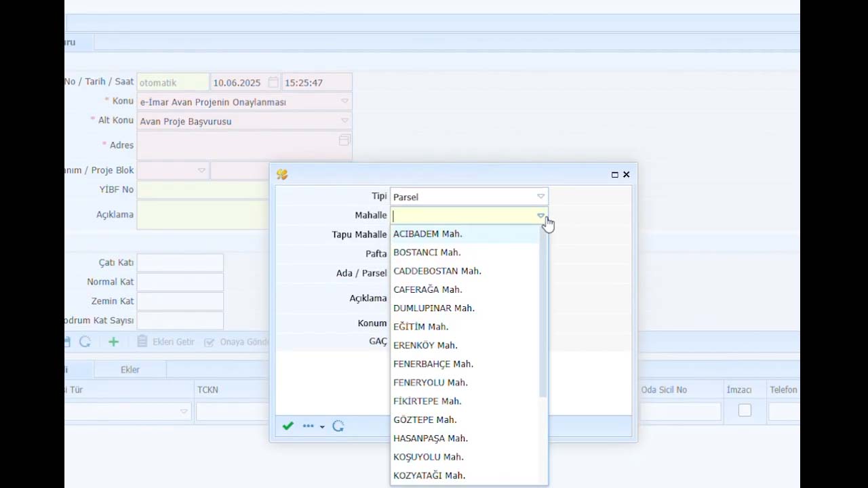Screen dimensions: 868x488
Task: Select HASANPAŞA Mah. from the list
Action: (465, 439)
